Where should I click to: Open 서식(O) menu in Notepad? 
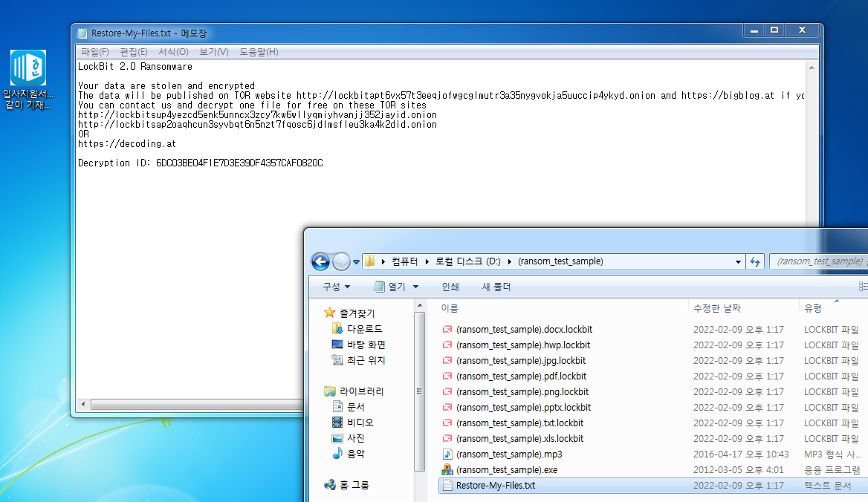click(173, 52)
